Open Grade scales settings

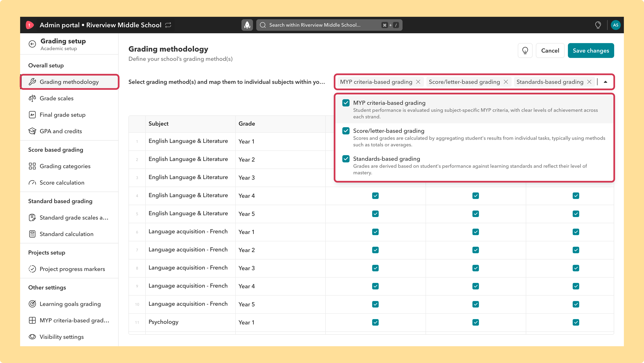click(x=69, y=98)
